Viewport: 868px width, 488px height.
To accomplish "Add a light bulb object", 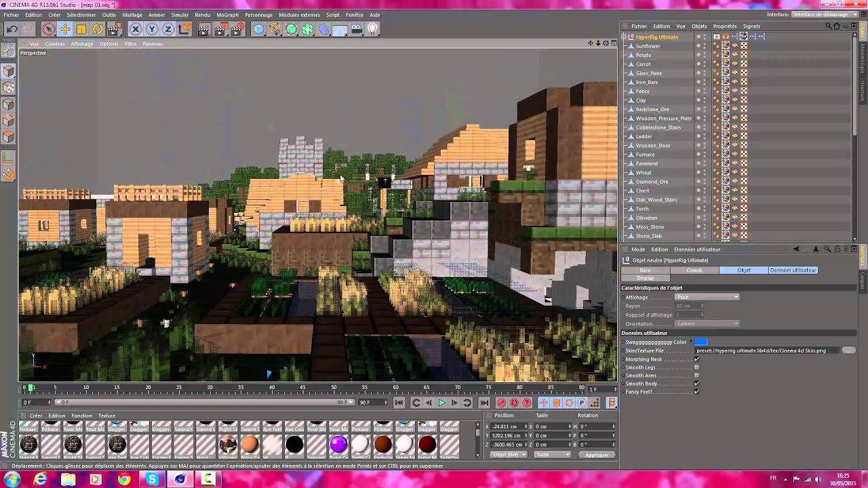I will [372, 28].
